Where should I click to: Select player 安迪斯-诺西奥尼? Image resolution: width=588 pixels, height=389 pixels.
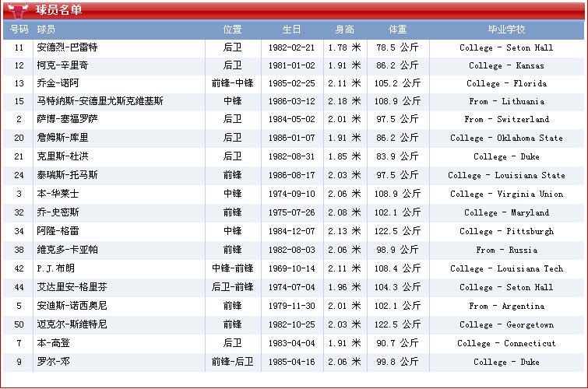(x=72, y=306)
